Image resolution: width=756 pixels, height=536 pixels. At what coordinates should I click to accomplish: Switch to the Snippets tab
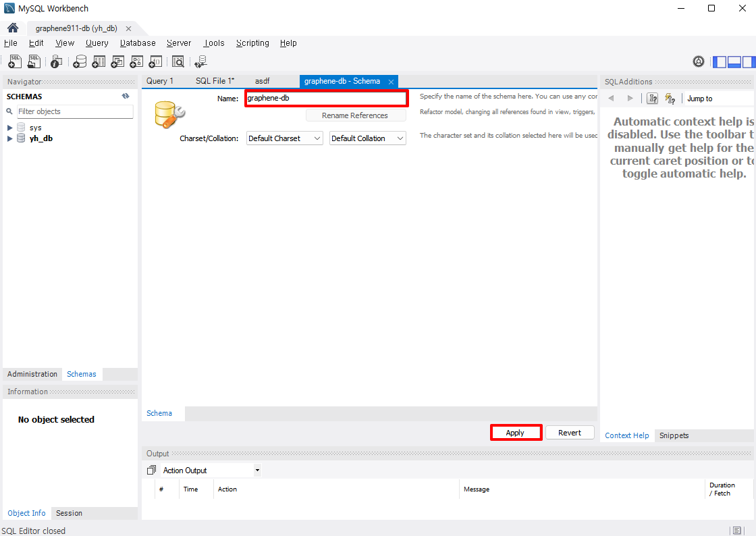point(674,435)
